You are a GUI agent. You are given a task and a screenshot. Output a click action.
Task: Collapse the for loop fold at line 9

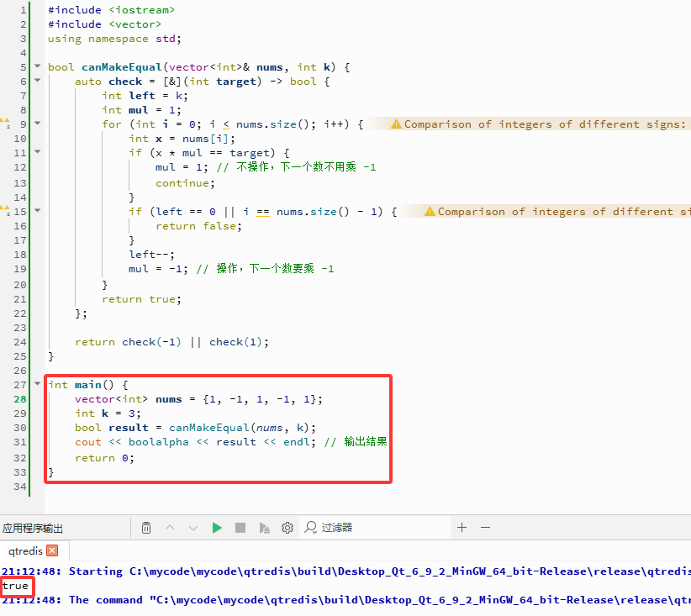tap(38, 123)
